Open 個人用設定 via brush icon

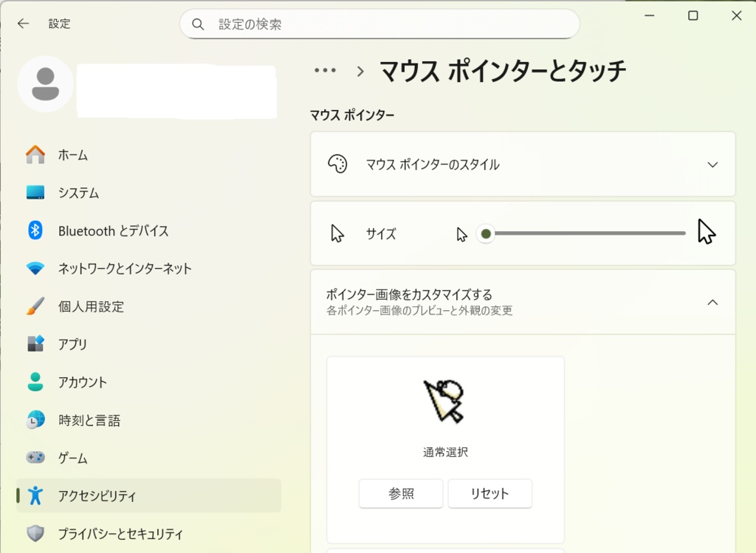point(35,306)
